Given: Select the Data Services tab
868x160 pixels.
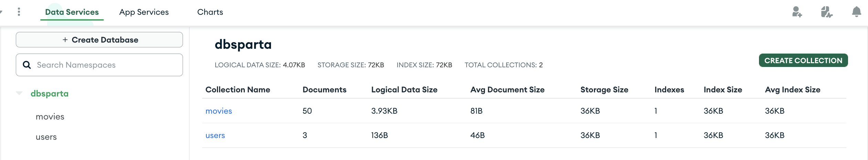Looking at the screenshot, I should point(72,12).
